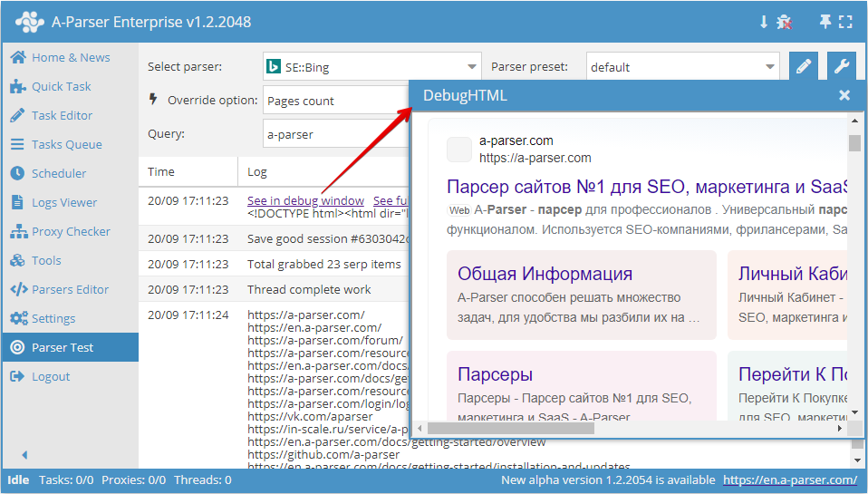This screenshot has width=868, height=494.
Task: Open Settings menu item
Action: click(x=71, y=318)
